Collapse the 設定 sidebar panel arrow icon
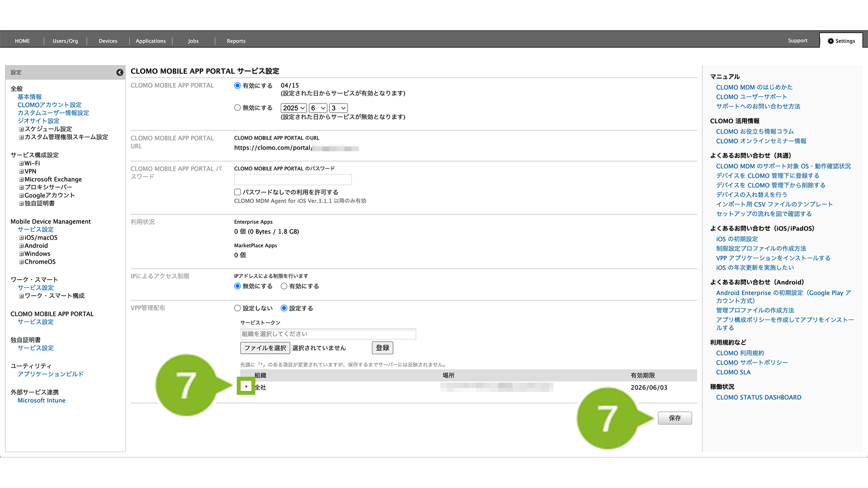 (x=120, y=72)
